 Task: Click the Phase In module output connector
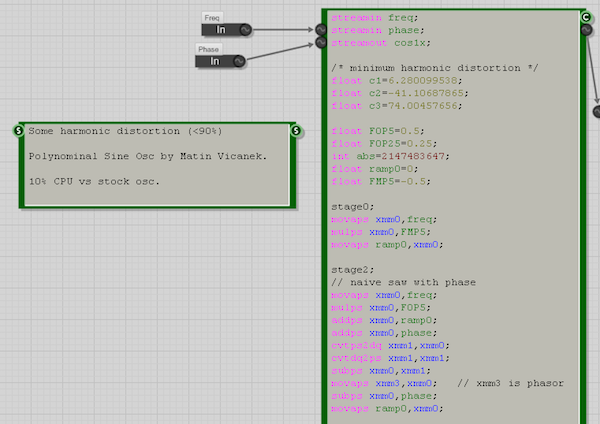pyautogui.click(x=240, y=61)
